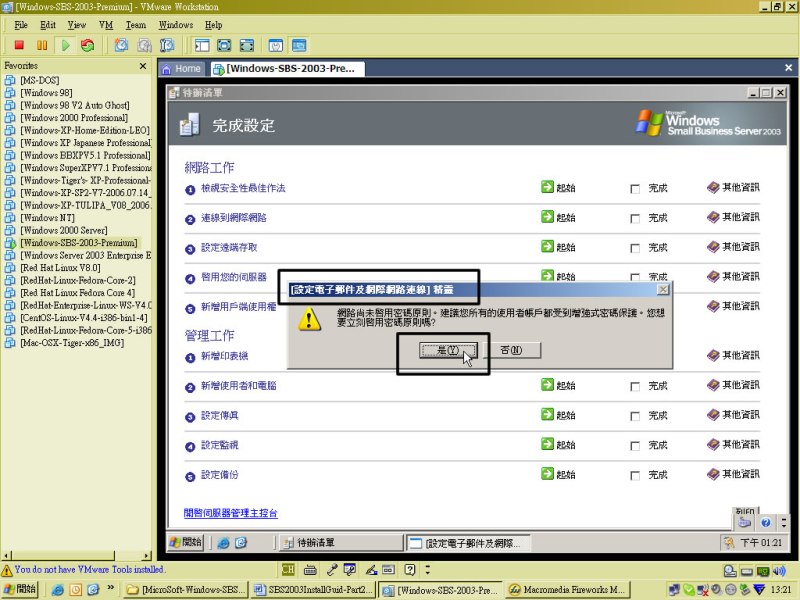Click the 否(N) button in dialog
This screenshot has height=600, width=800.
[511, 350]
